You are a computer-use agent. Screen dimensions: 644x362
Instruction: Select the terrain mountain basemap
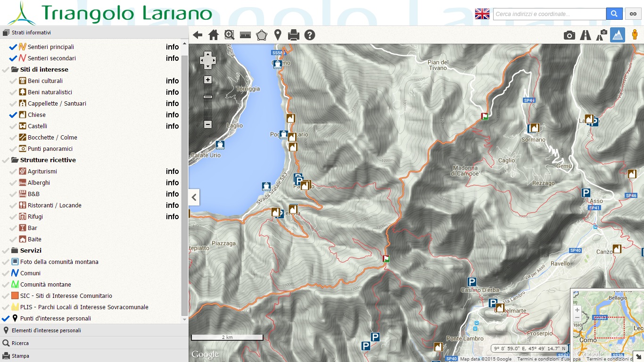(618, 35)
